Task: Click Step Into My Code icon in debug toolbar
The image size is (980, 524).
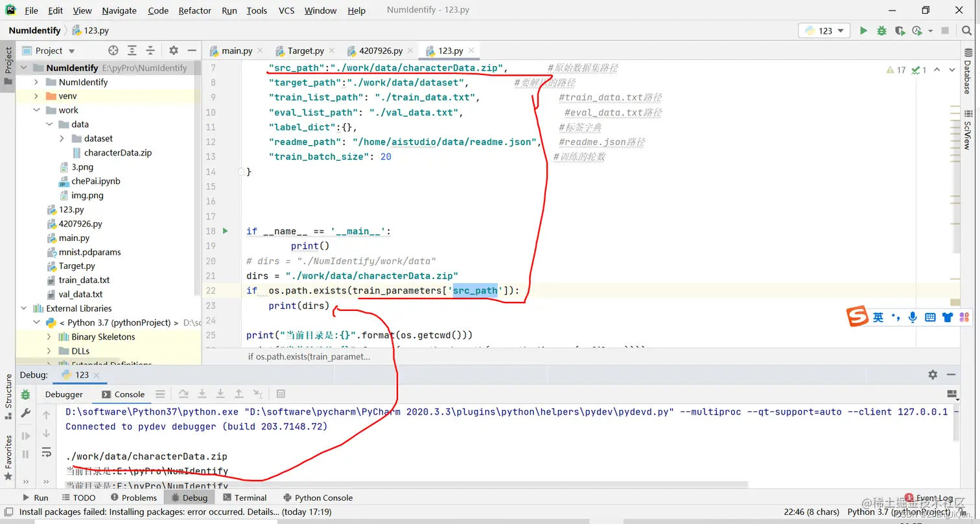Action: (x=220, y=394)
